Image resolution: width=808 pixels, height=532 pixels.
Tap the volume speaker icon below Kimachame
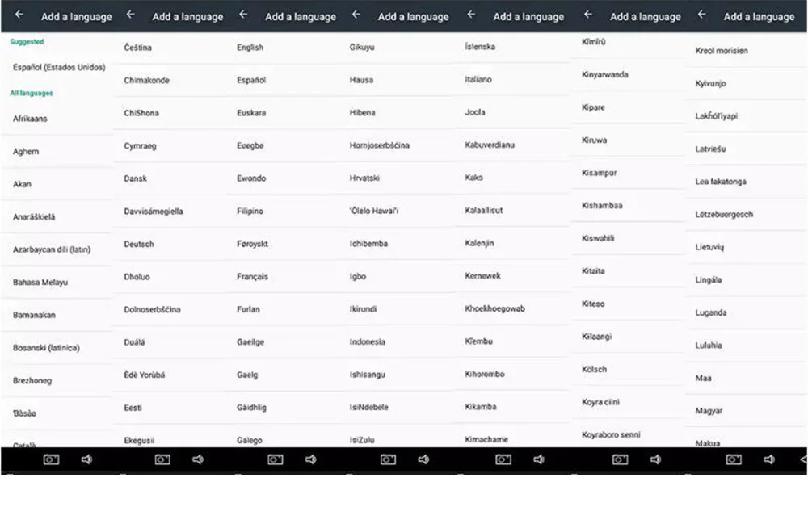pos(539,459)
